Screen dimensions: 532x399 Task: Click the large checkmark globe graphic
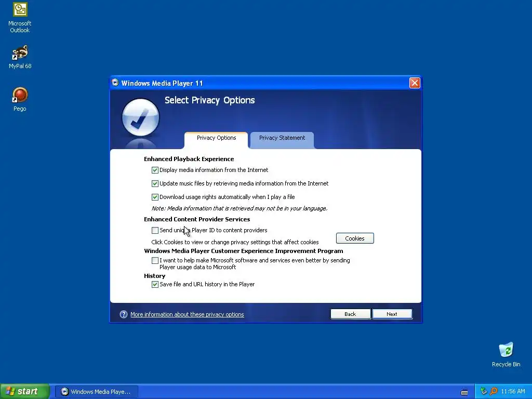140,117
